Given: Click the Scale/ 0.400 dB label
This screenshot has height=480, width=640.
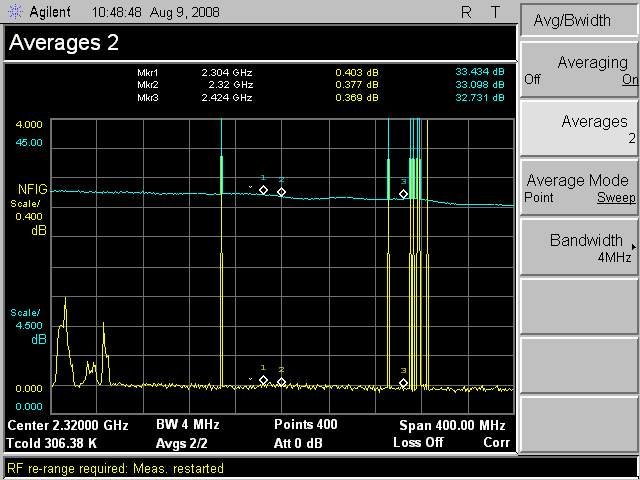Looking at the screenshot, I should [x=29, y=217].
